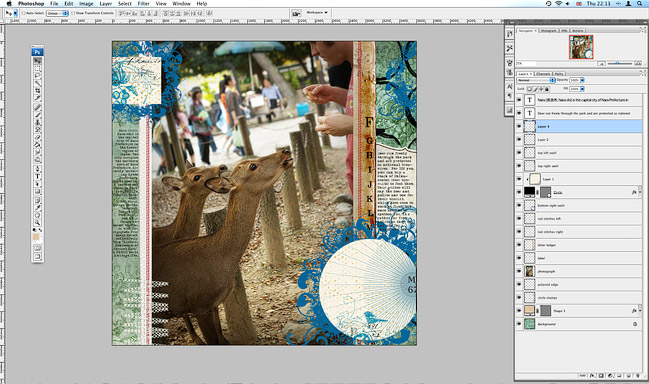Select the circle stamps layer
This screenshot has width=649, height=384.
[579, 298]
